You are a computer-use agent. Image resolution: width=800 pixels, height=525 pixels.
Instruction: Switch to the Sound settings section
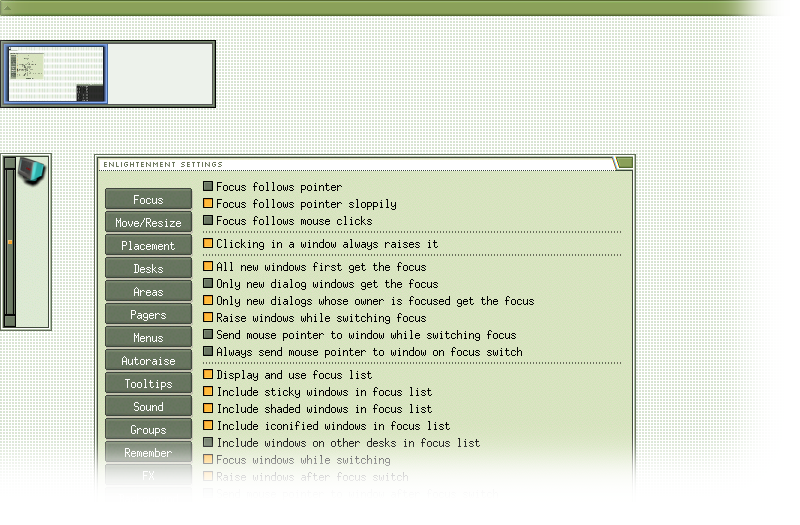pos(148,406)
